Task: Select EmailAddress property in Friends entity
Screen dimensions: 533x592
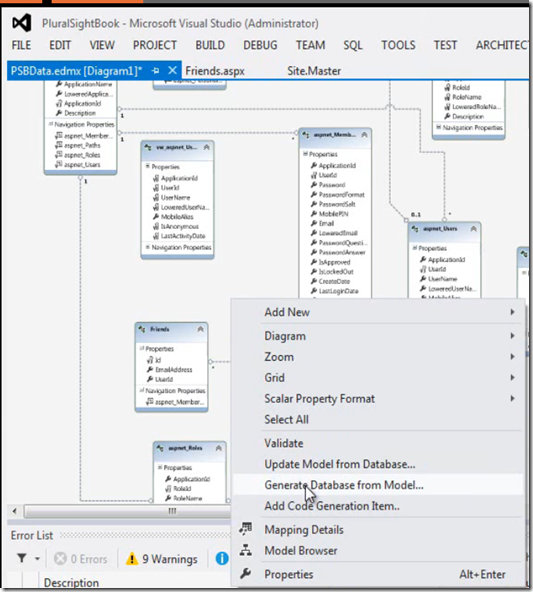Action: pyautogui.click(x=170, y=370)
